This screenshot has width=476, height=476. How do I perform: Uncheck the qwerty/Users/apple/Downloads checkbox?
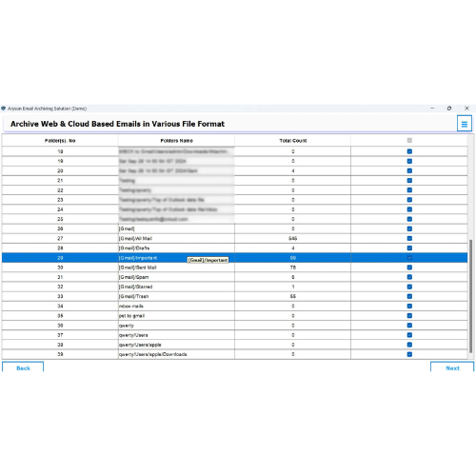pyautogui.click(x=409, y=354)
